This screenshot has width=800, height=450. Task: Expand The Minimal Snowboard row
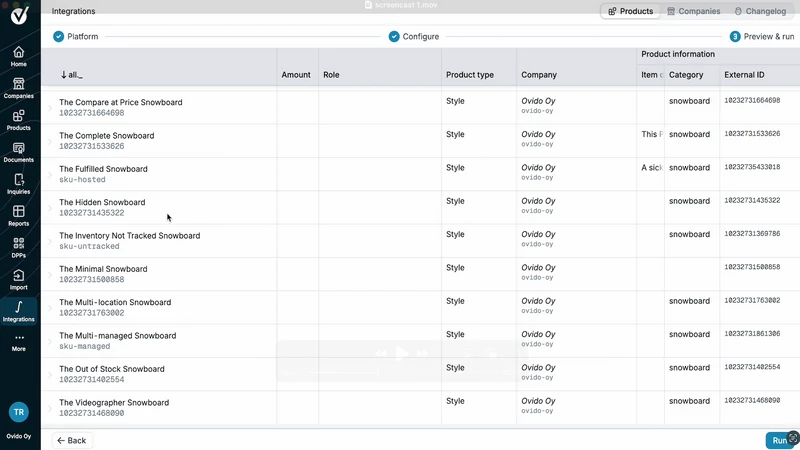click(x=50, y=274)
